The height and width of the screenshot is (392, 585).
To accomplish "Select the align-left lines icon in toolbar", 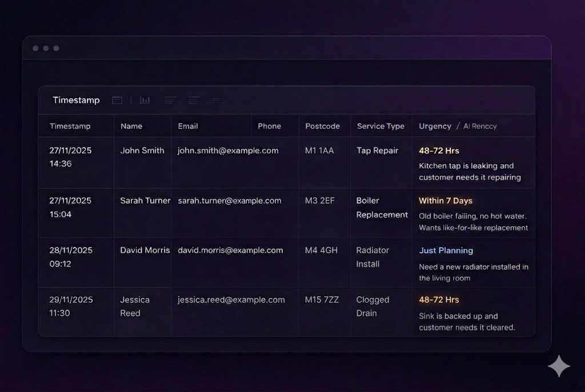I will 170,100.
